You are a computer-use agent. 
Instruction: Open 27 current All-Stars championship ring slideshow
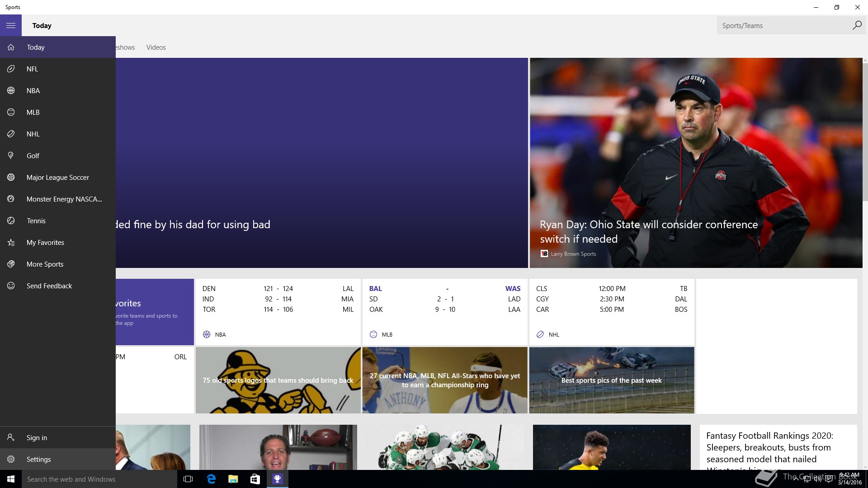pos(445,380)
